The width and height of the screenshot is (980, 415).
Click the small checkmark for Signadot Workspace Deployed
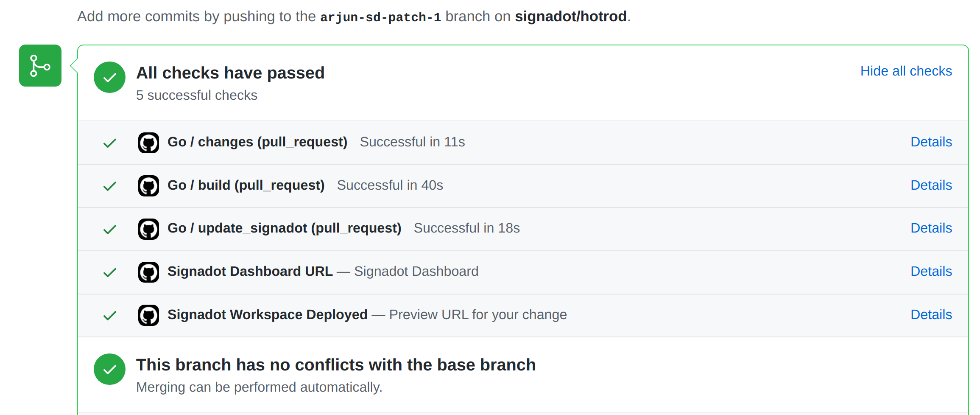110,316
